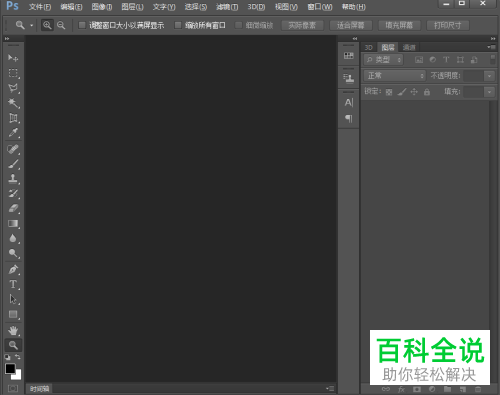
Task: Reset default foreground and background colors
Action: pyautogui.click(x=7, y=357)
